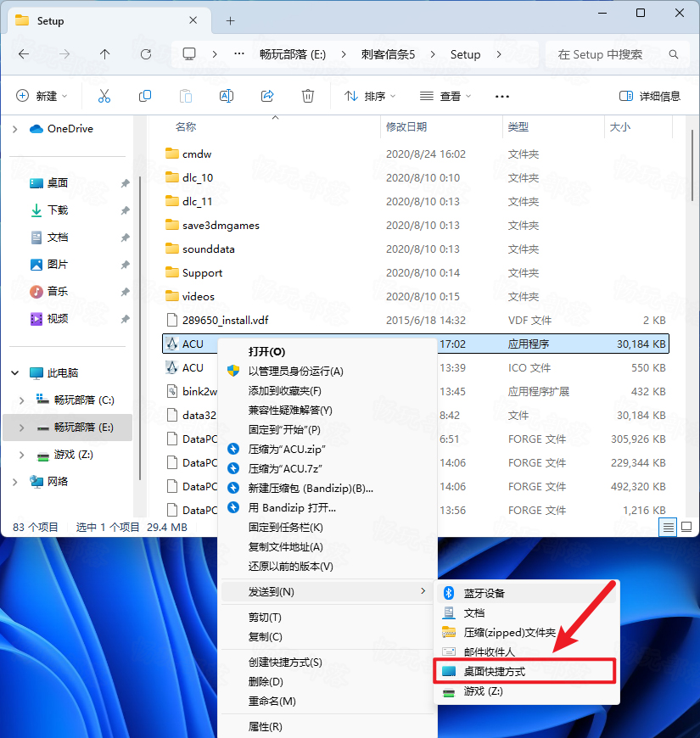Choose new Bandizip archive option
Image resolution: width=700 pixels, height=738 pixels.
pos(328,488)
